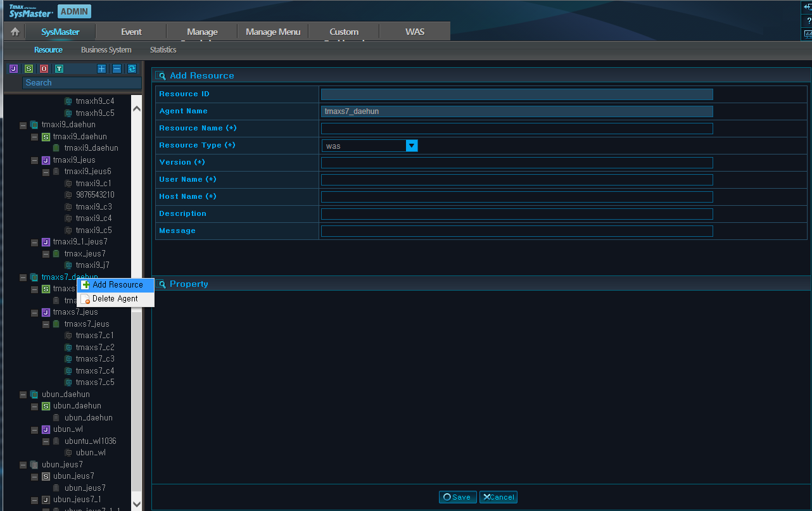This screenshot has height=511, width=812.
Task: Refresh the resource tree
Action: (132, 68)
